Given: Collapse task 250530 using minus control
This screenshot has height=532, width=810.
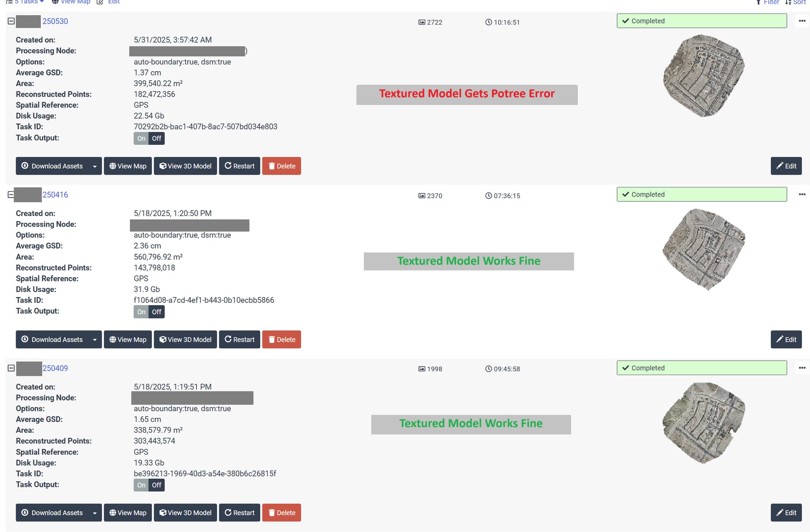Looking at the screenshot, I should pyautogui.click(x=11, y=21).
